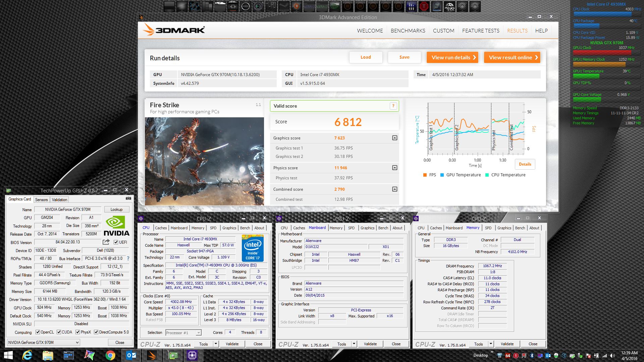
Task: Click the bus interface question mark in GPU-Z
Action: click(128, 258)
